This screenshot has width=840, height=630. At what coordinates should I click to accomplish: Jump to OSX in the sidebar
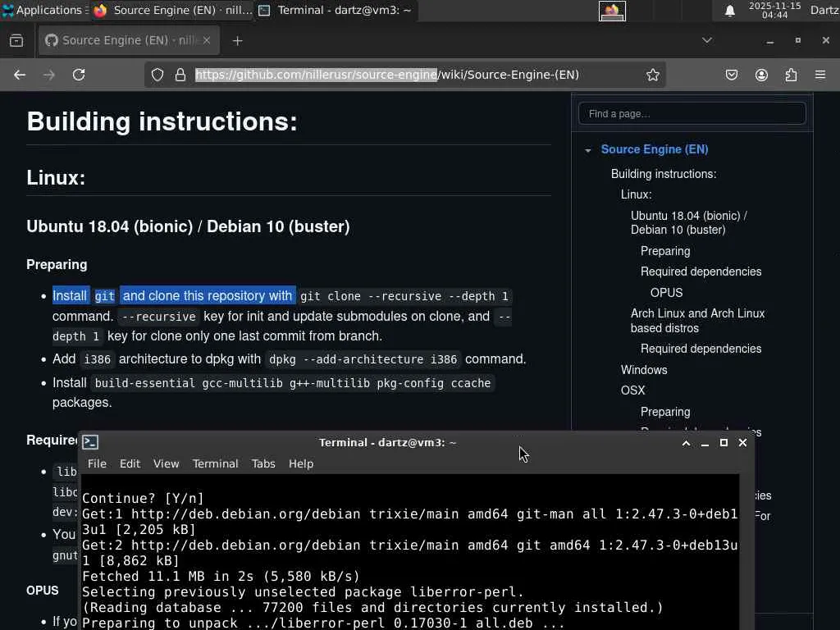coord(632,390)
